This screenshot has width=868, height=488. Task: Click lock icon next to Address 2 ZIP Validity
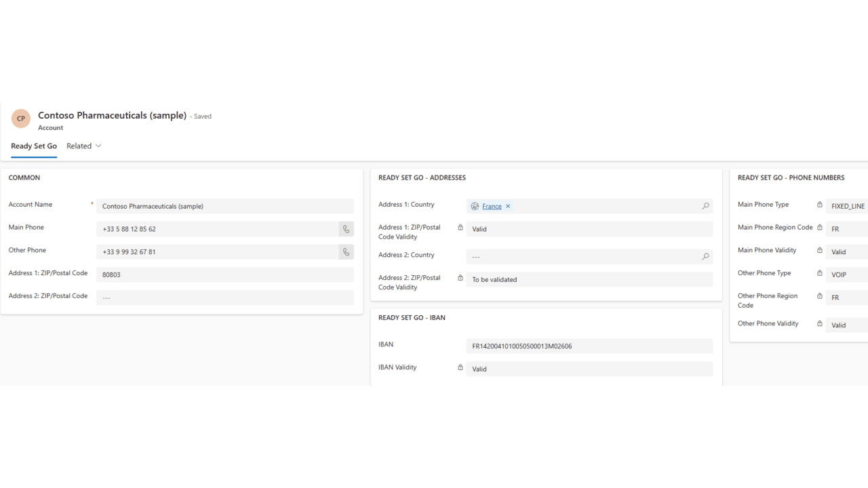460,278
